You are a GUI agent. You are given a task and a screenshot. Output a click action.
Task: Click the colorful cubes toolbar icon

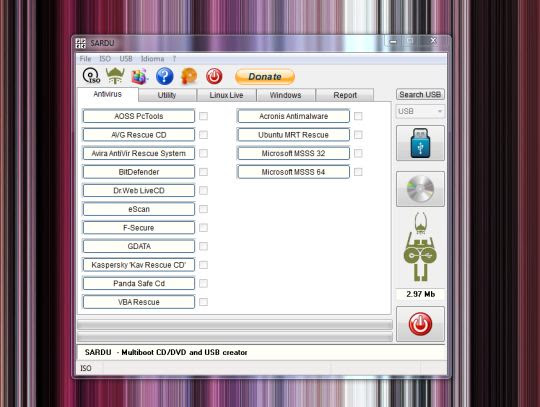[139, 76]
